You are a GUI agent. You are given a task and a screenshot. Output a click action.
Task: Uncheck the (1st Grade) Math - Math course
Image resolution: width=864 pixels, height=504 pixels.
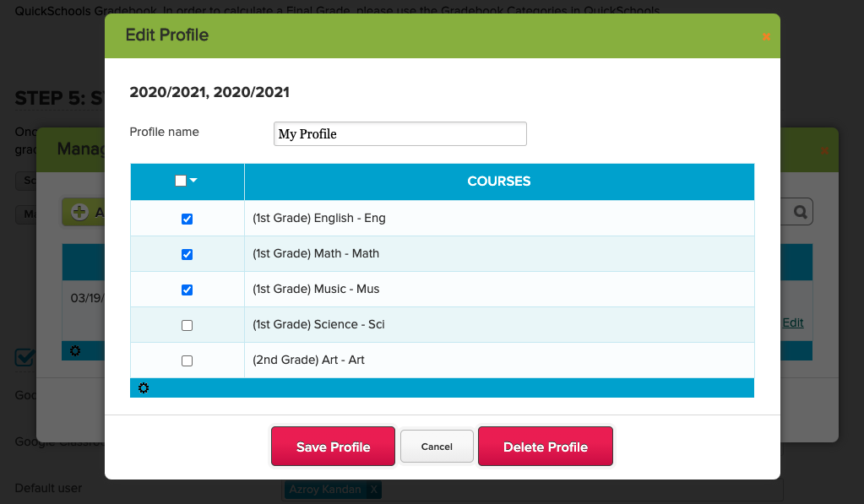coord(187,254)
